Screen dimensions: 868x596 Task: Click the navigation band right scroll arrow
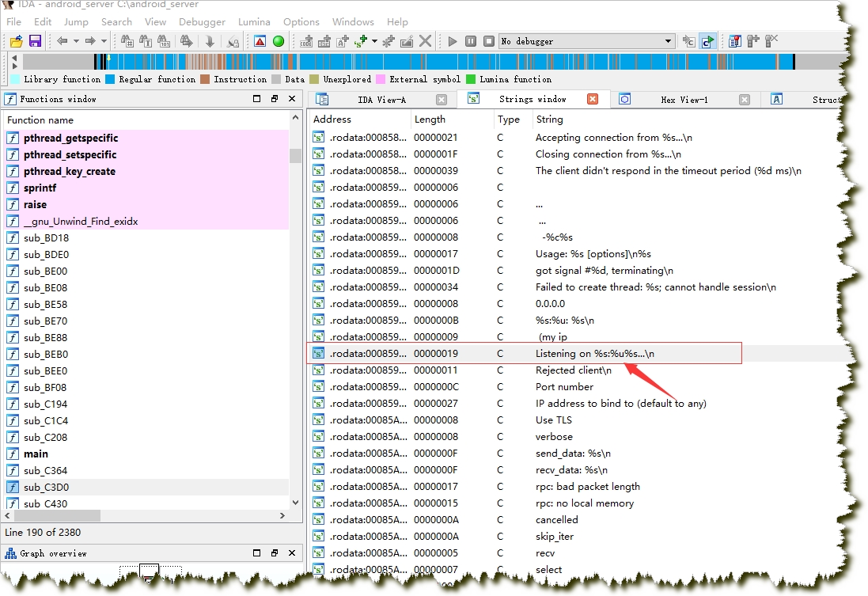tap(14, 66)
